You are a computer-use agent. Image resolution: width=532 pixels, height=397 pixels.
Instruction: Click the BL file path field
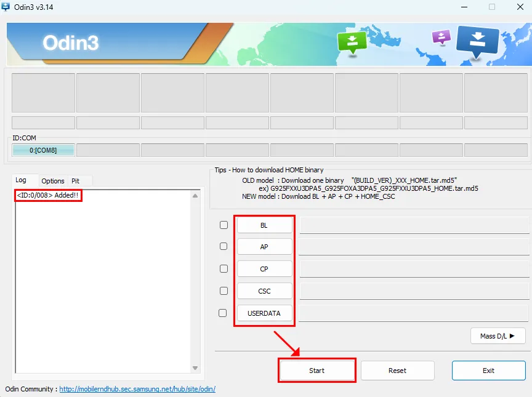(x=414, y=225)
